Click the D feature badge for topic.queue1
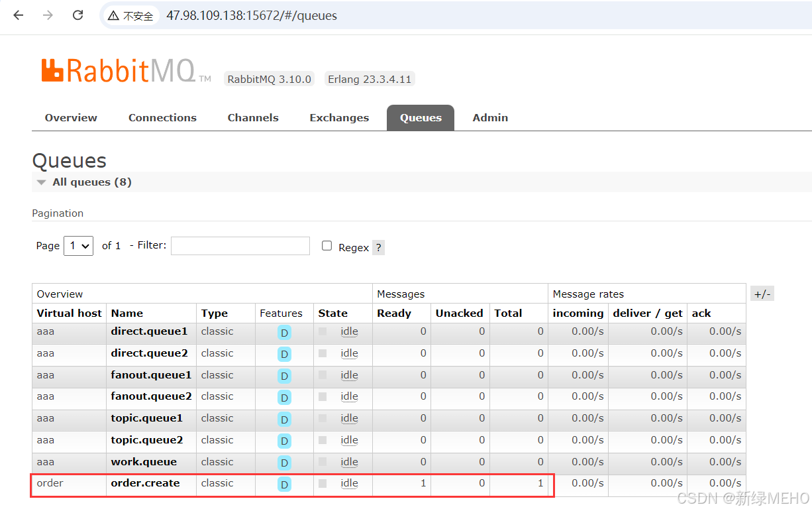Image resolution: width=812 pixels, height=511 pixels. point(284,420)
